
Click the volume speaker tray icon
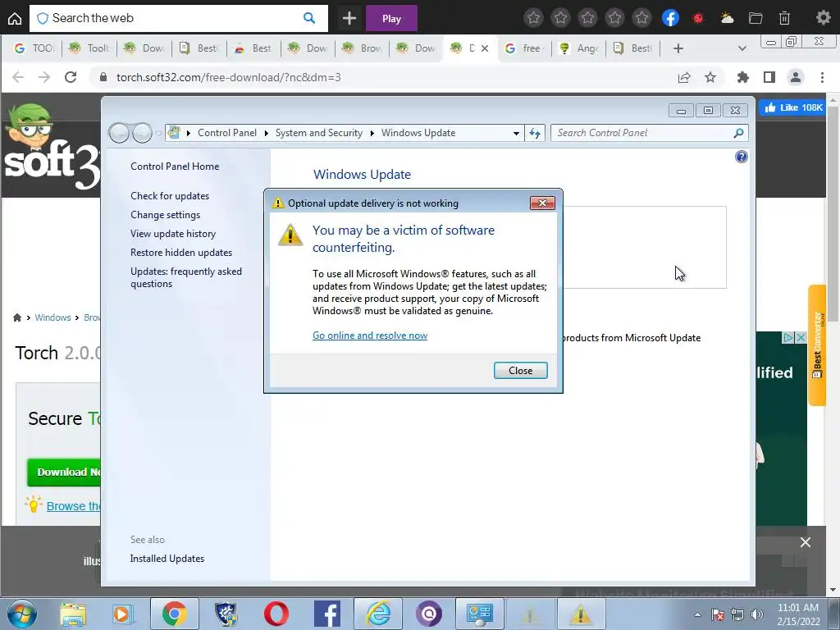click(x=756, y=614)
